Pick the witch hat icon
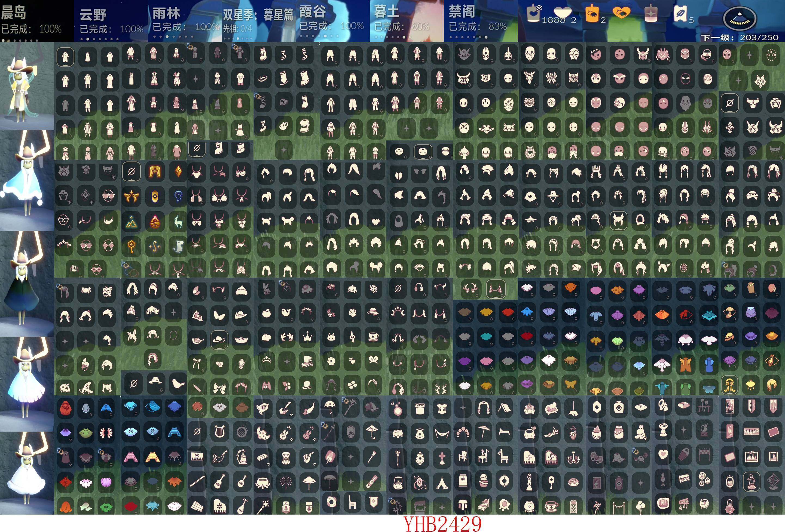This screenshot has width=785, height=532. 86,387
